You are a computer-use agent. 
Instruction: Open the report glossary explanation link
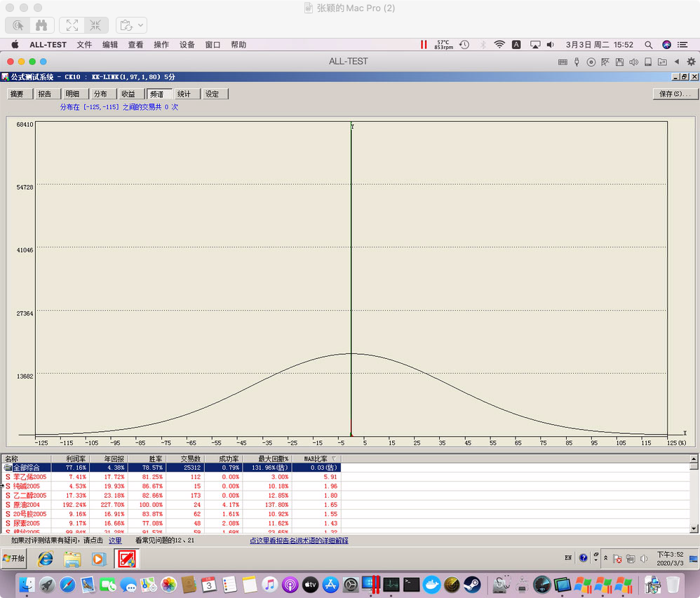coord(299,541)
